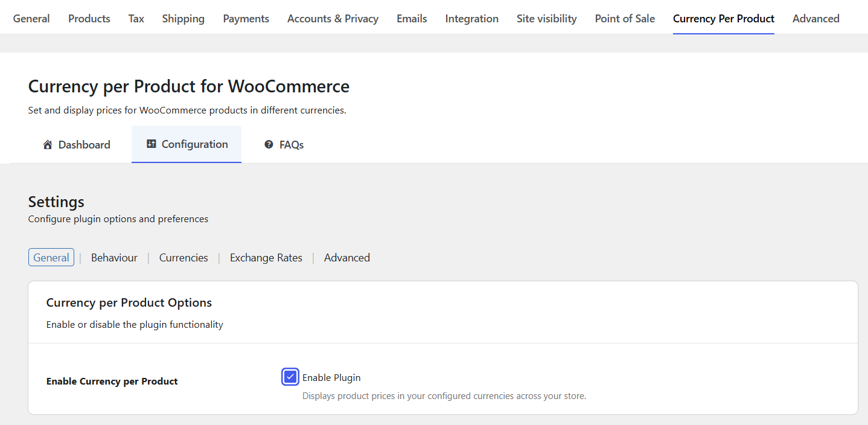Open the Point of Sale tab
The height and width of the screenshot is (425, 868).
[x=625, y=19]
